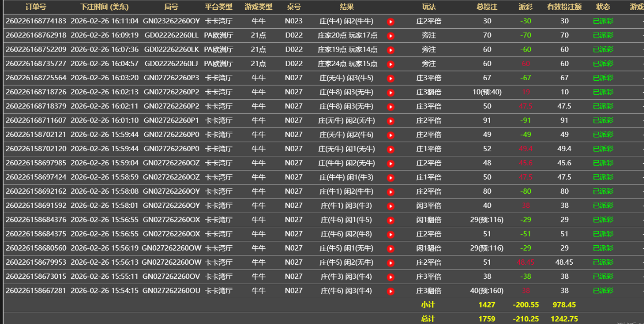This screenshot has height=324, width=644.
Task: Click 已派彩 status for order 260226168774183
Action: click(603, 21)
